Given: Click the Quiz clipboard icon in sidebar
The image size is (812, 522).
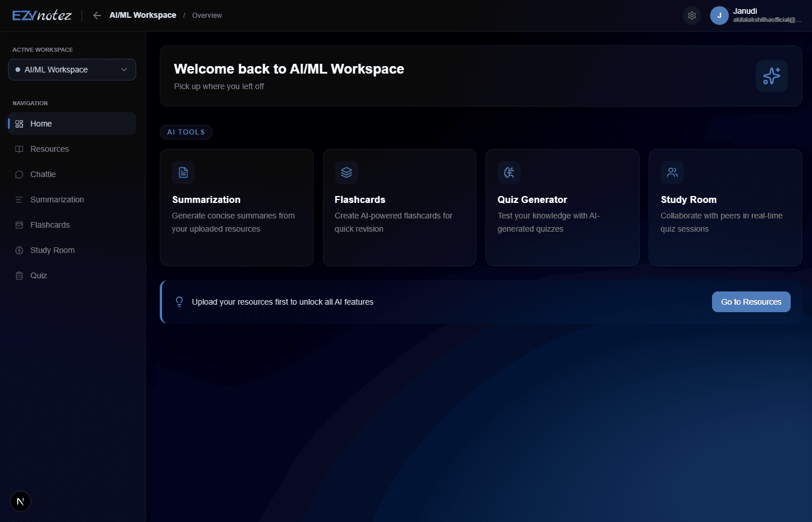Looking at the screenshot, I should [19, 275].
